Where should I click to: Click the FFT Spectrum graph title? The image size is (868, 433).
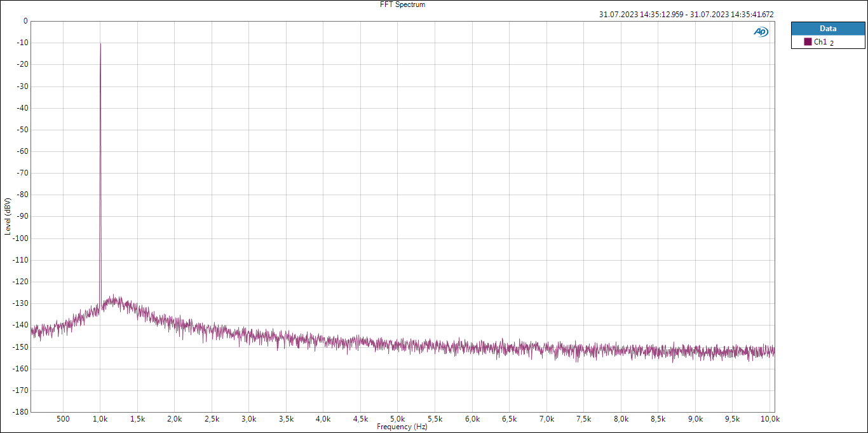402,4
